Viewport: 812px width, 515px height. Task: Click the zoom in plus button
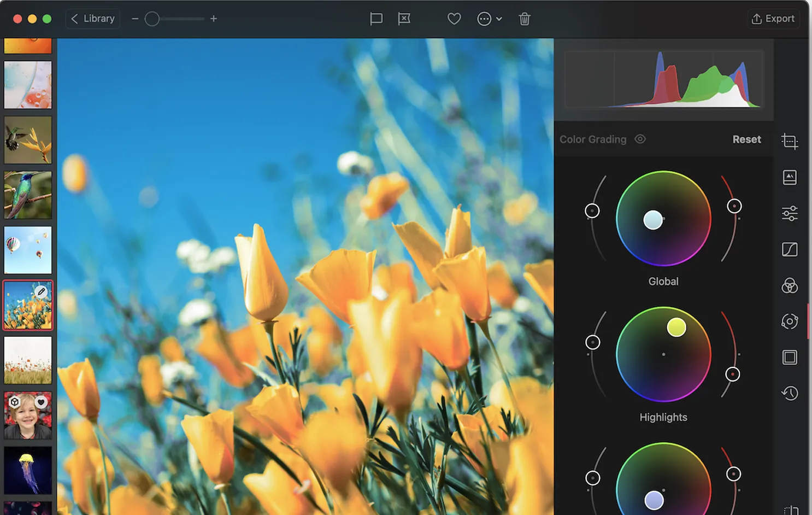pos(214,19)
